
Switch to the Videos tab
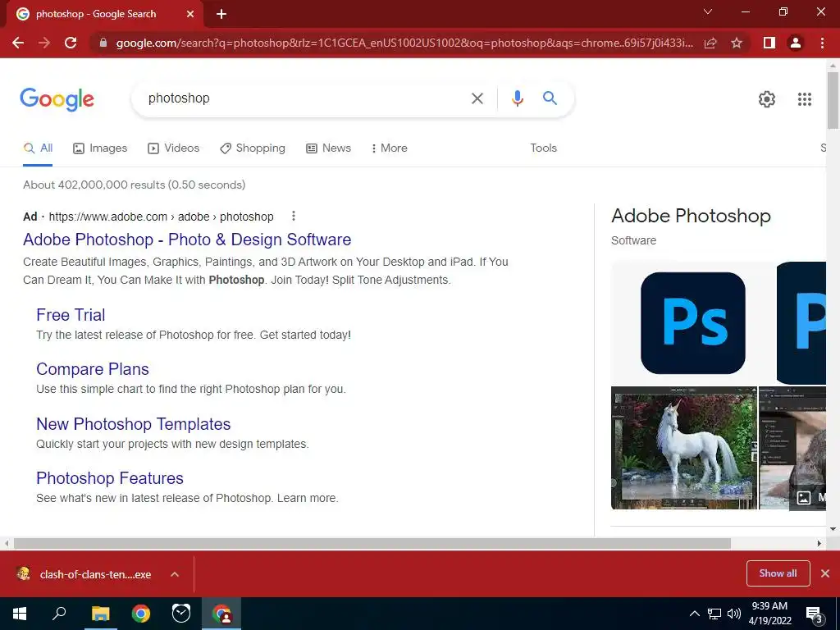click(174, 148)
